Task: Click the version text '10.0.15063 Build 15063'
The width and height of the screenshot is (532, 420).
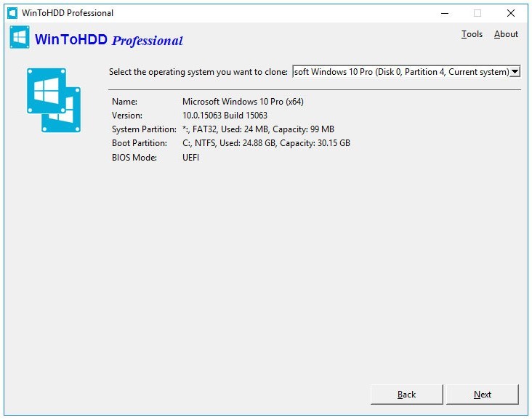Action: pyautogui.click(x=225, y=116)
